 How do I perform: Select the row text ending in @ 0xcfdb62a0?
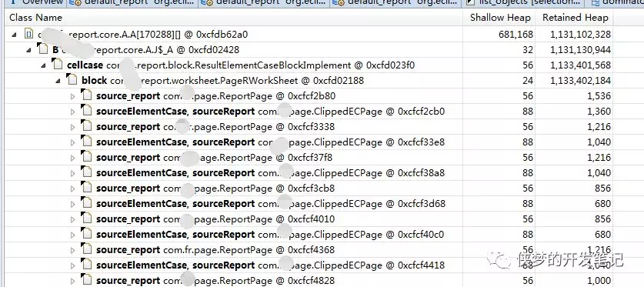[142, 35]
